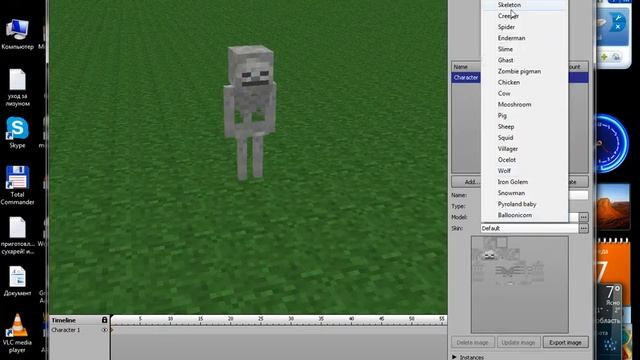Viewport: 640px width, 360px height.
Task: Open VLC media player shortcut
Action: [17, 333]
